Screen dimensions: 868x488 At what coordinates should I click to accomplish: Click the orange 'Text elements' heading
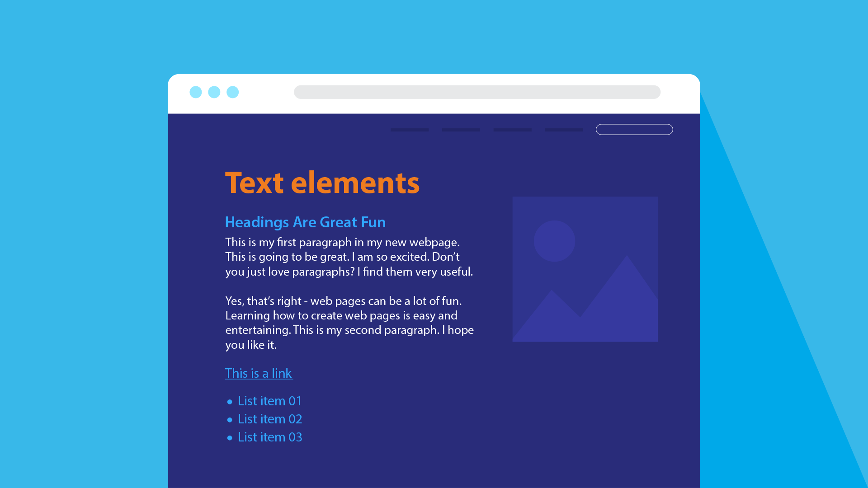click(x=322, y=183)
